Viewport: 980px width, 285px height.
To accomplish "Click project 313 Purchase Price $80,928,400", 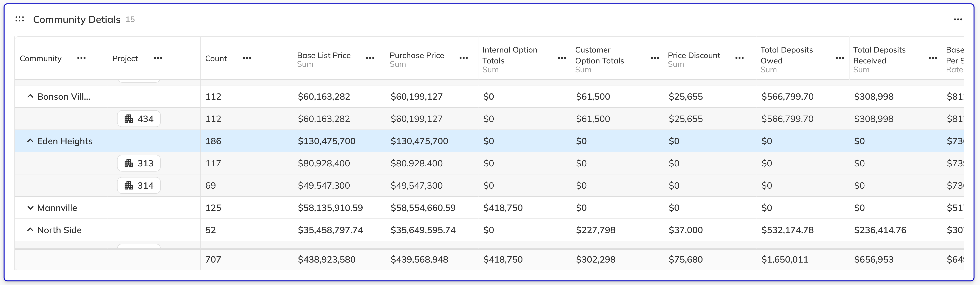I will click(417, 163).
